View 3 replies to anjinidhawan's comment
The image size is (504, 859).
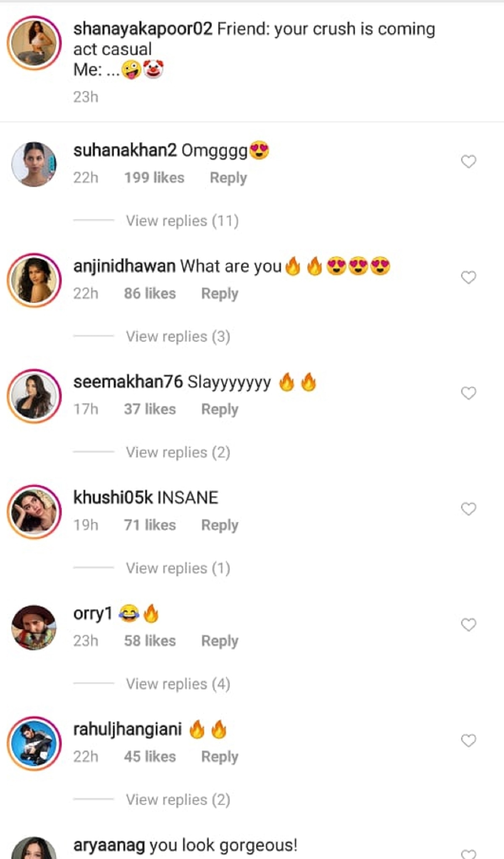[178, 337]
